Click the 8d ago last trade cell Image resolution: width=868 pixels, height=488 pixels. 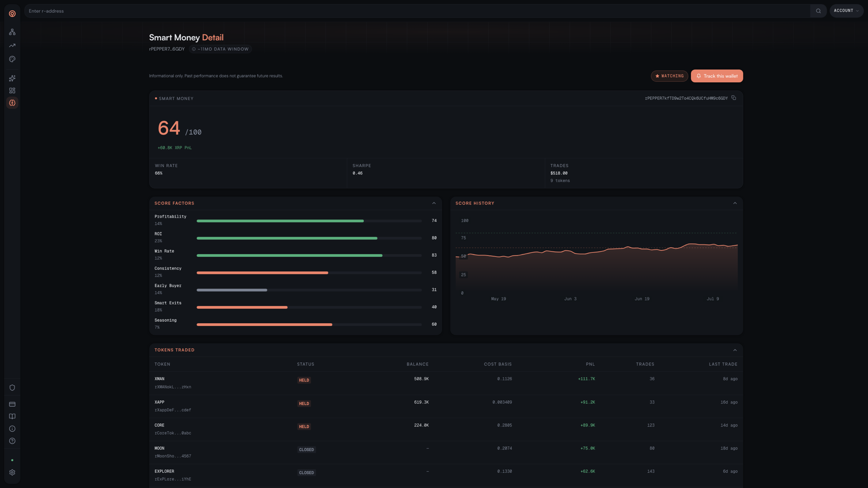click(x=730, y=379)
